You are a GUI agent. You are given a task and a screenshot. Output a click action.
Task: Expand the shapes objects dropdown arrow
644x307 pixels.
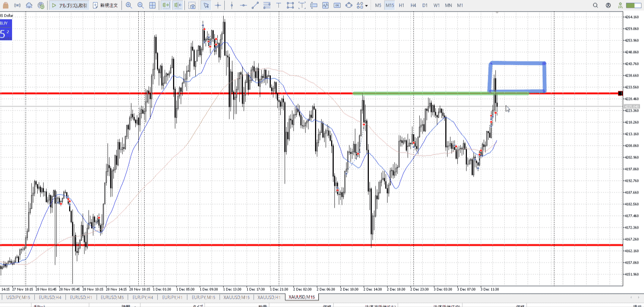tap(367, 6)
